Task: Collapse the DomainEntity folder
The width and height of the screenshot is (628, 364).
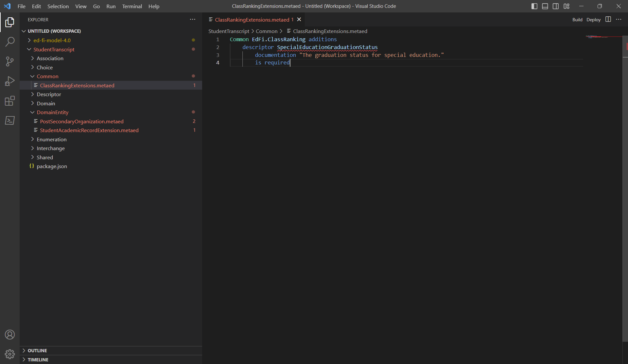Action: point(32,112)
